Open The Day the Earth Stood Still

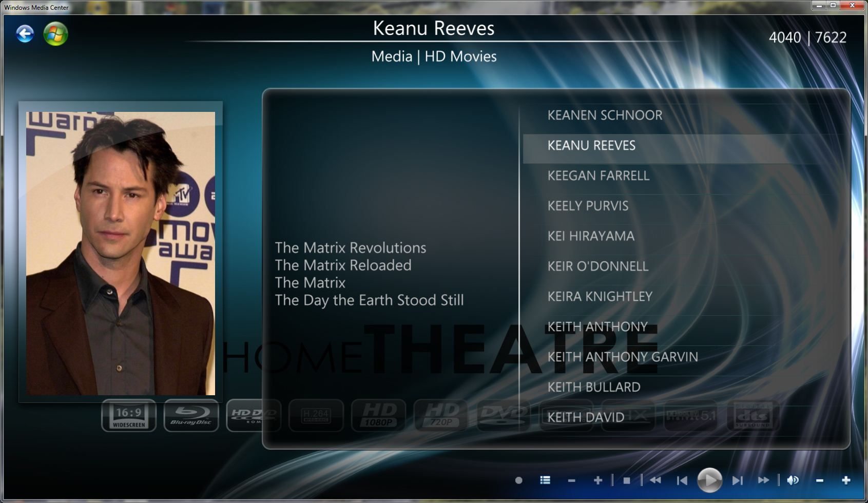pyautogui.click(x=369, y=300)
